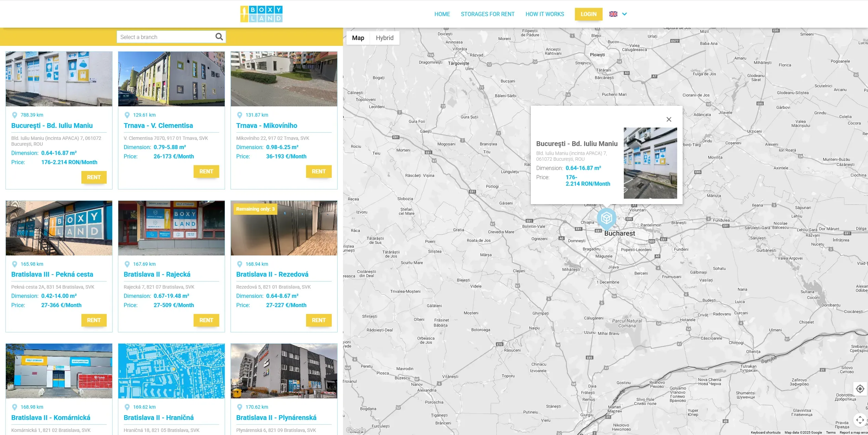Screen dimensions: 868x435
Task: Switch to Hybrid view tab
Action: tap(384, 38)
